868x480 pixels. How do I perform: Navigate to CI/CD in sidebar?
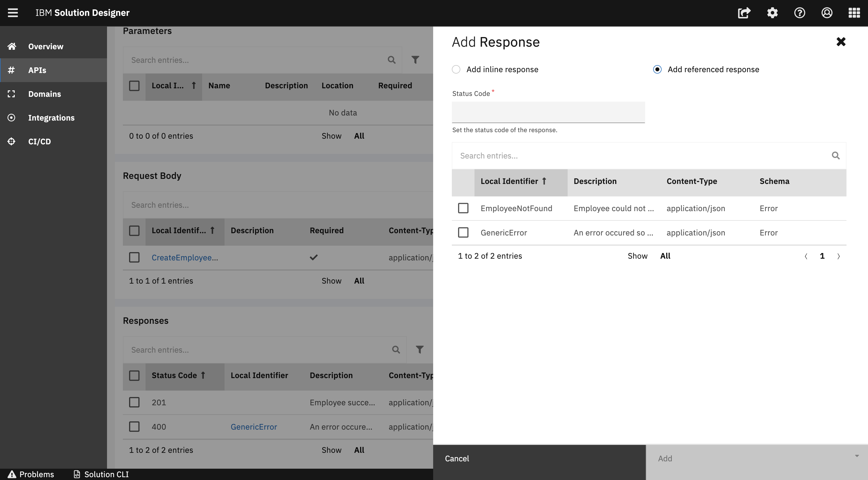click(x=39, y=142)
